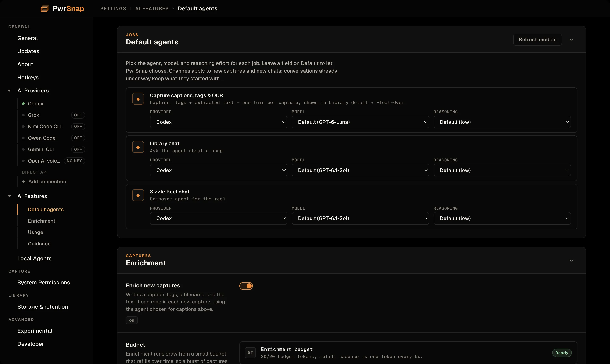The image size is (610, 364).
Task: Open Reasoning dropdown for Sizzle Reel chat
Action: pyautogui.click(x=502, y=218)
